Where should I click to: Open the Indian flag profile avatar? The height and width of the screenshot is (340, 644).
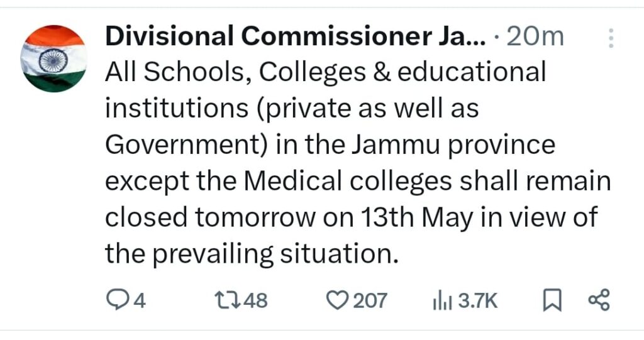click(x=53, y=58)
